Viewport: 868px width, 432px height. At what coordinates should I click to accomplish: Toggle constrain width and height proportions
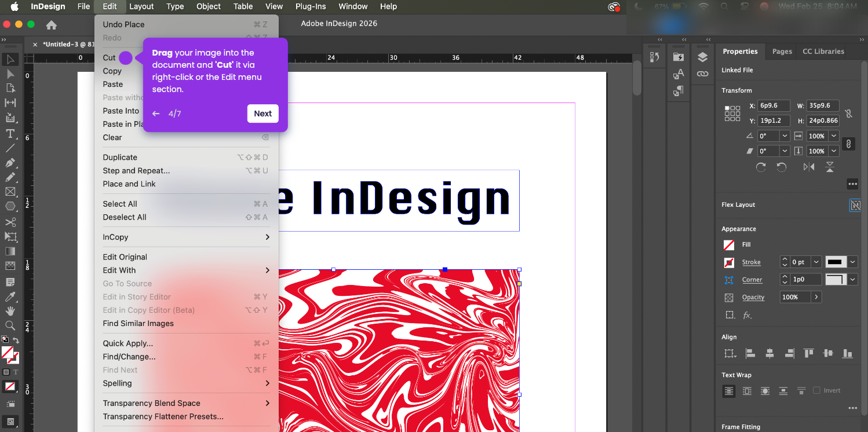pyautogui.click(x=848, y=114)
